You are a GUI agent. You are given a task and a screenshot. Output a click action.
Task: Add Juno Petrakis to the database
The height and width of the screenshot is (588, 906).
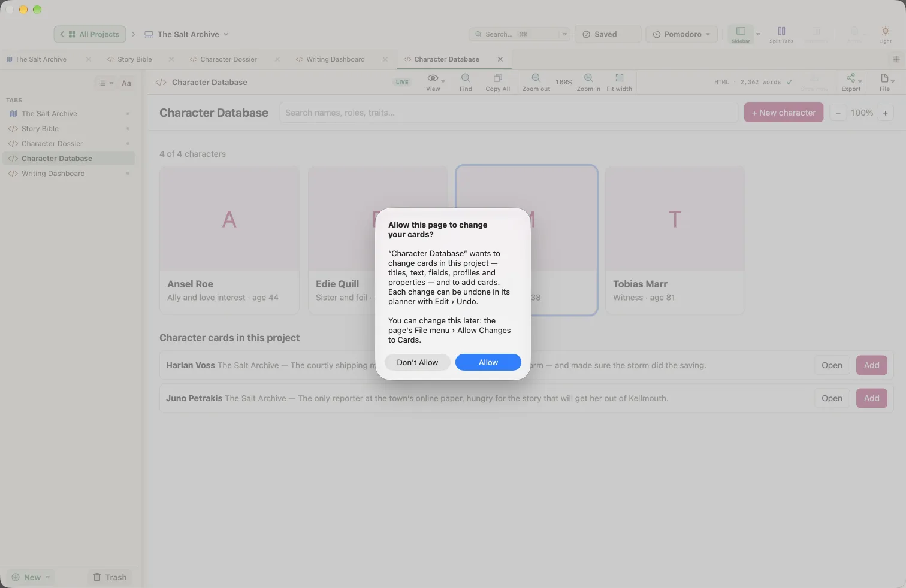tap(872, 398)
